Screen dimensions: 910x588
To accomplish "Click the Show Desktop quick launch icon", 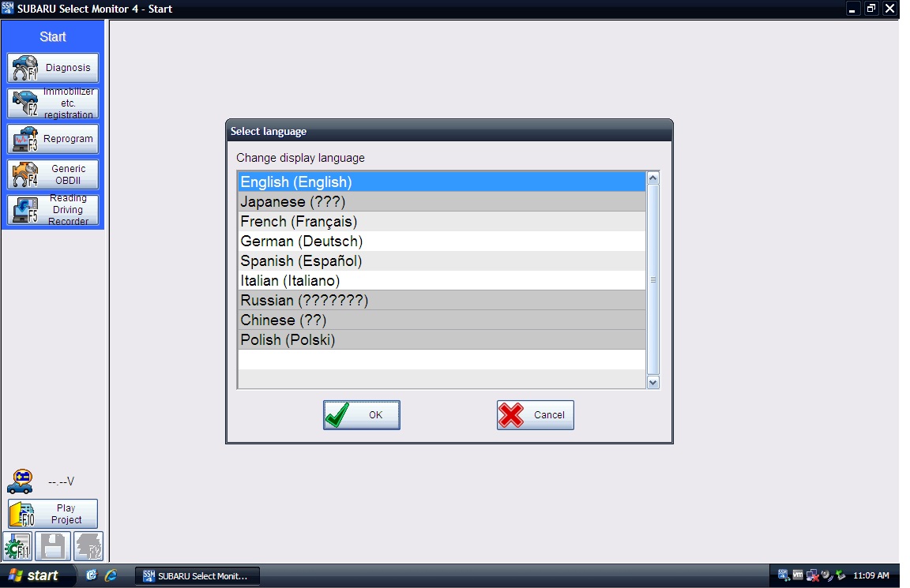I will (91, 575).
